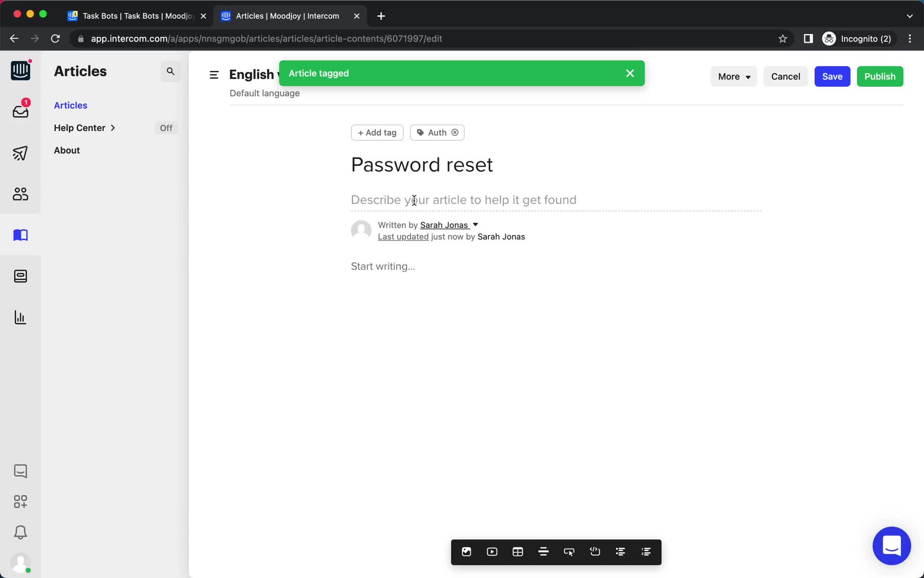Click the Help Center toggle
This screenshot has height=578, width=924.
click(x=166, y=127)
